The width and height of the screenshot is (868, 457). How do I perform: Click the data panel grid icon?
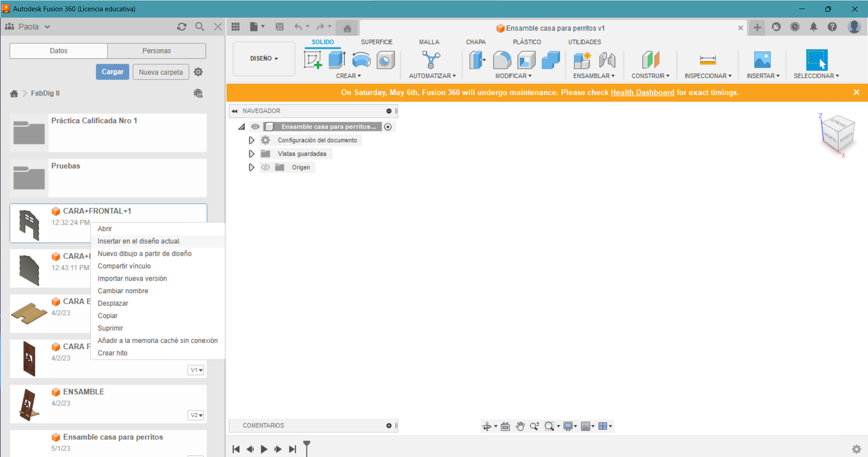point(236,27)
